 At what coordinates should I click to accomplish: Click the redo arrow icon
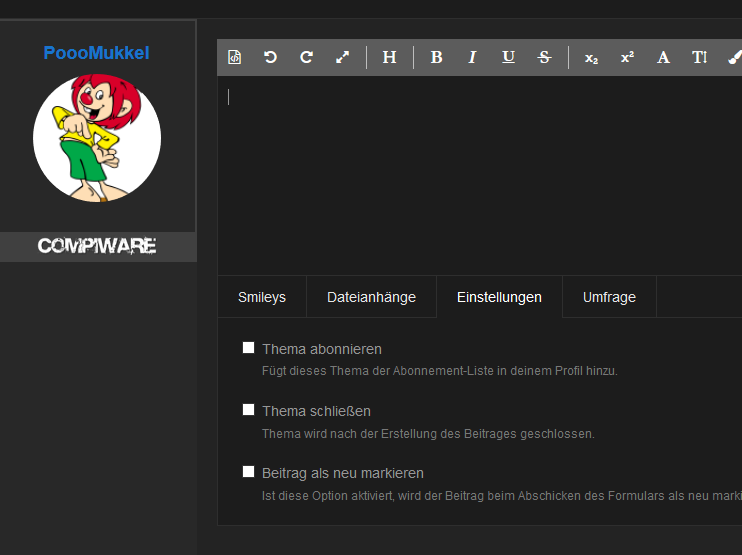(x=306, y=57)
